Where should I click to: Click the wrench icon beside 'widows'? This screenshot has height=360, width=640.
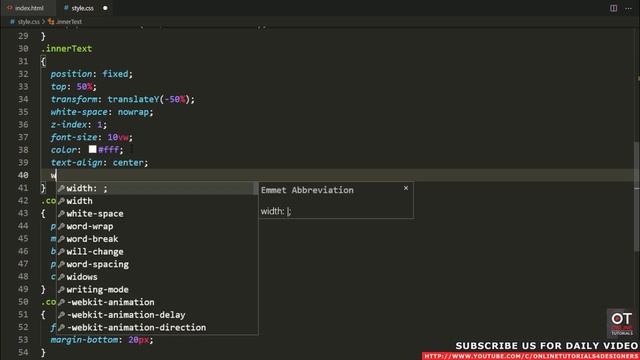[x=61, y=277]
